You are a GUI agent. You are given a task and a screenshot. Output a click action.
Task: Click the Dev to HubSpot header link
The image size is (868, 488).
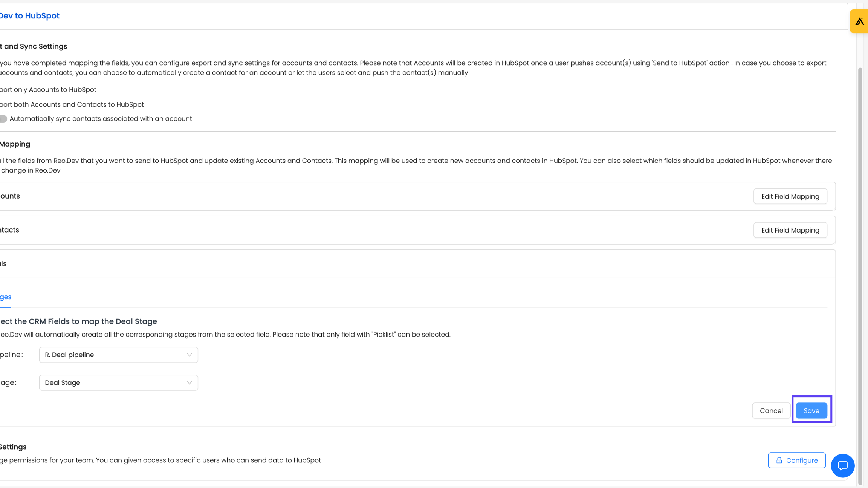(29, 16)
